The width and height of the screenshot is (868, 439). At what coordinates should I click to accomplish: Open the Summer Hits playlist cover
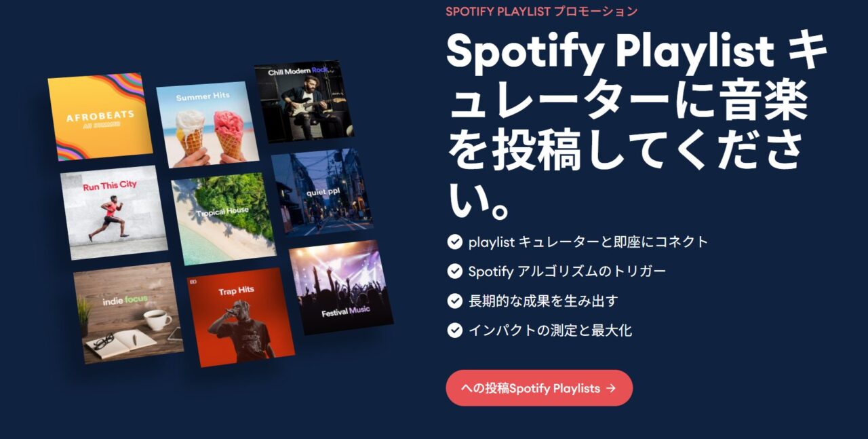(207, 124)
